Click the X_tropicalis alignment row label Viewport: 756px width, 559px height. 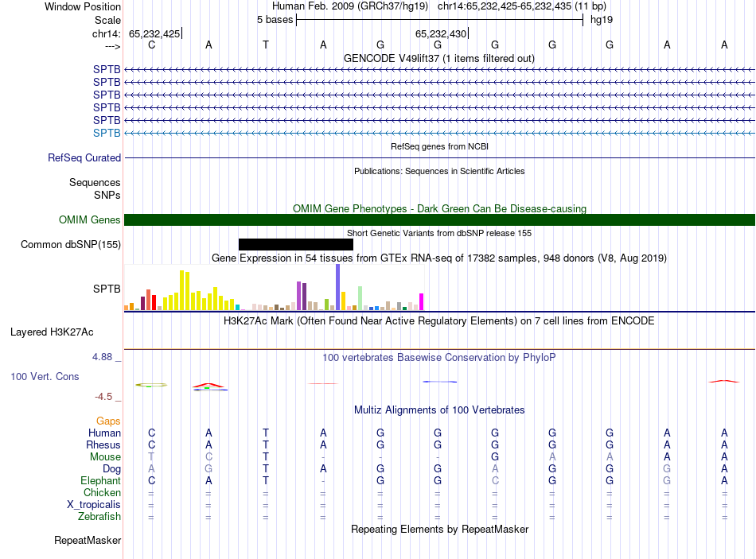pyautogui.click(x=94, y=505)
